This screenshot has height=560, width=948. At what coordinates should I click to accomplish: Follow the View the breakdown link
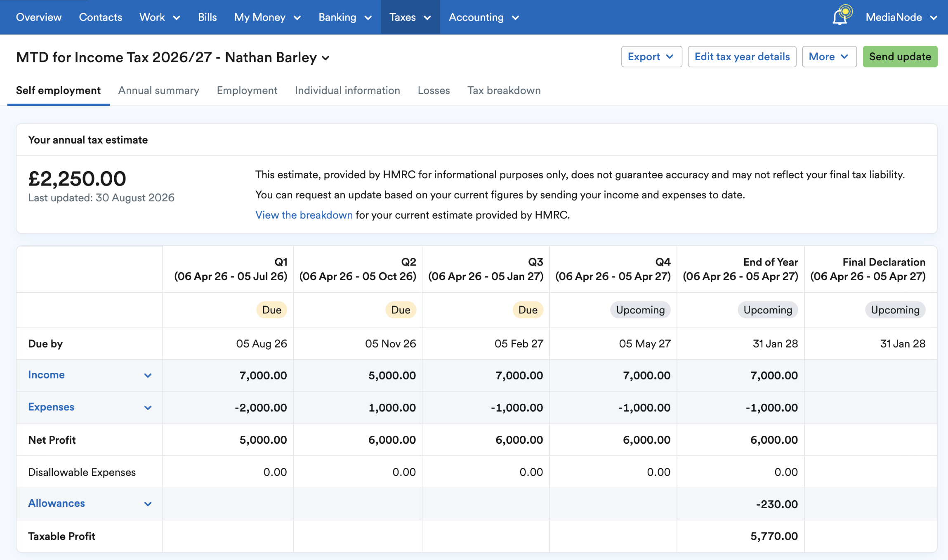pyautogui.click(x=304, y=215)
